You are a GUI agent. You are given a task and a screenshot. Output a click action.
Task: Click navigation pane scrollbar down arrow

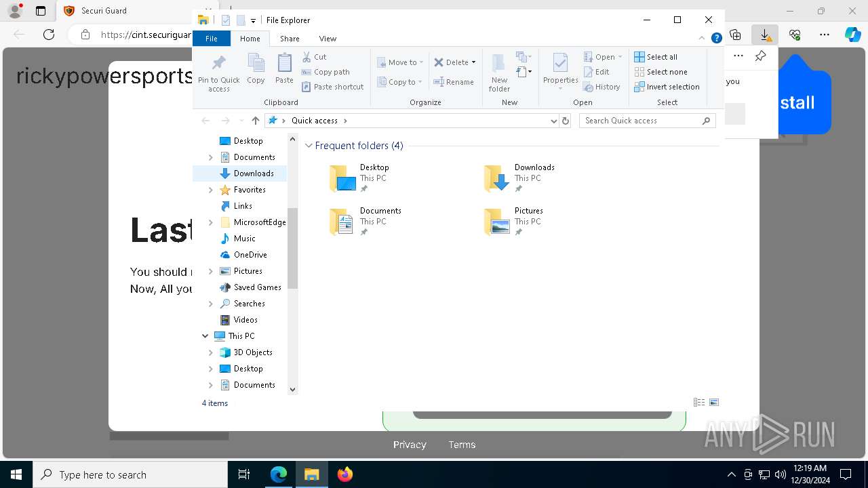293,389
